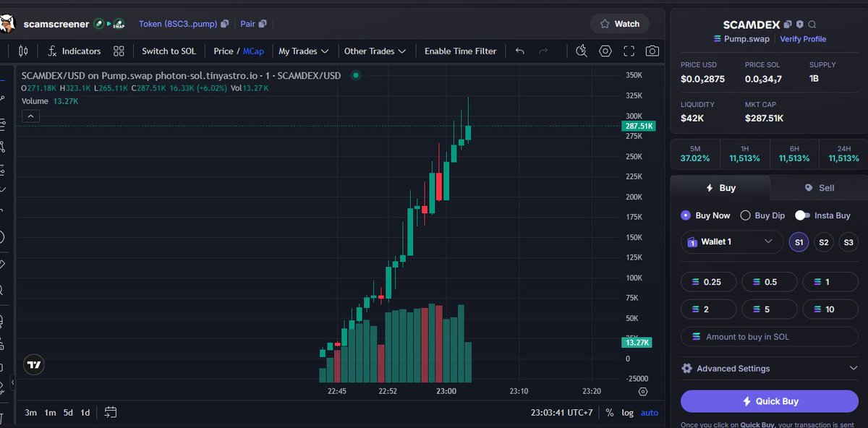Open chart settings hexagon icon in toolbar
This screenshot has height=428, width=868.
pyautogui.click(x=605, y=51)
